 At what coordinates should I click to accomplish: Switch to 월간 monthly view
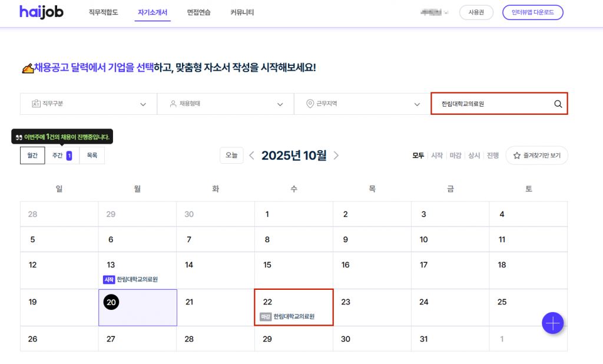coord(32,155)
